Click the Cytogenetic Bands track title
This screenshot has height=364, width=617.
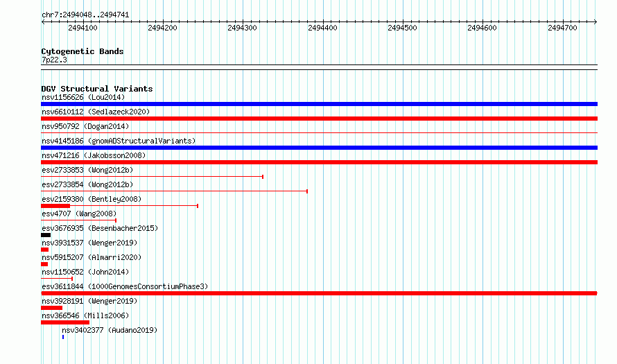click(82, 51)
